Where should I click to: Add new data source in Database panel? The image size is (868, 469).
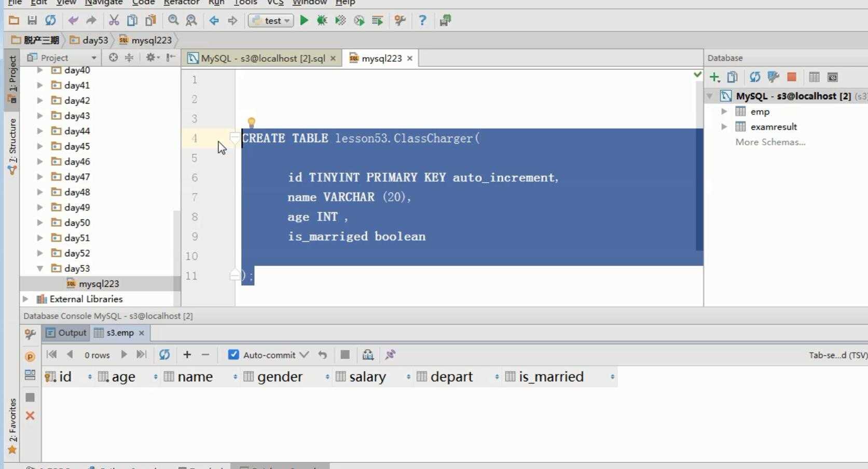pyautogui.click(x=714, y=77)
